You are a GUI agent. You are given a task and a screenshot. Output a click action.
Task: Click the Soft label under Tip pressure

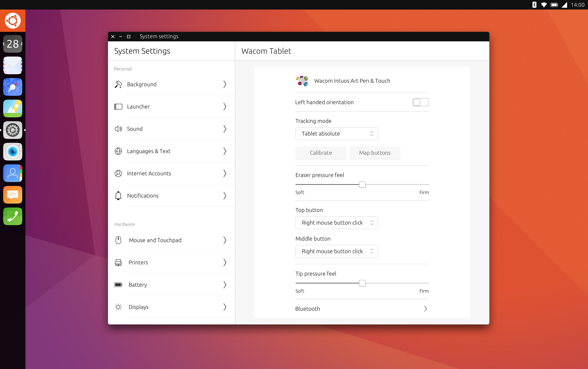click(x=300, y=291)
